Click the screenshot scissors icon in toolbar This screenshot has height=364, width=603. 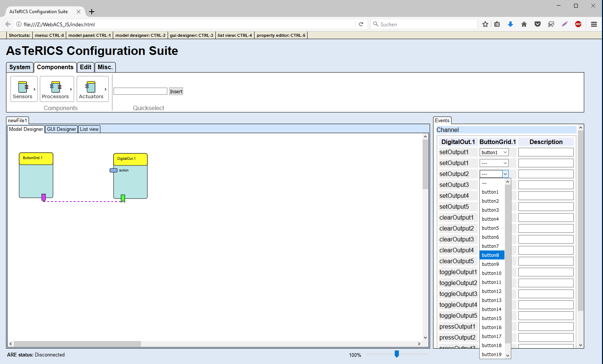click(551, 24)
